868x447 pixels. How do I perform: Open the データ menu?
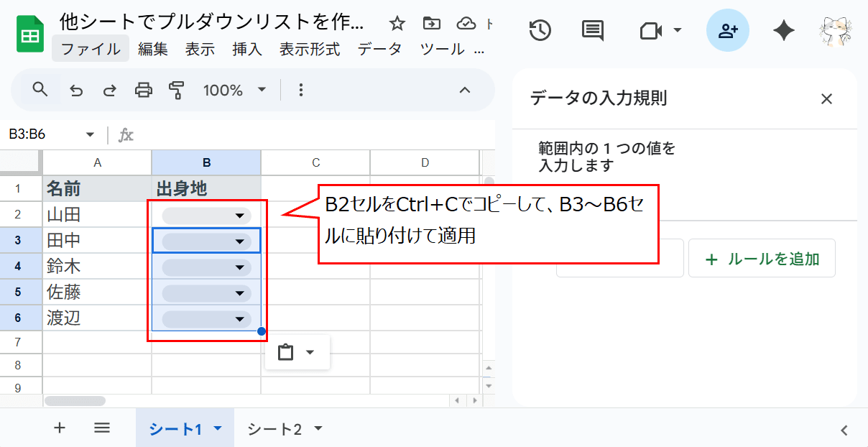coord(379,50)
